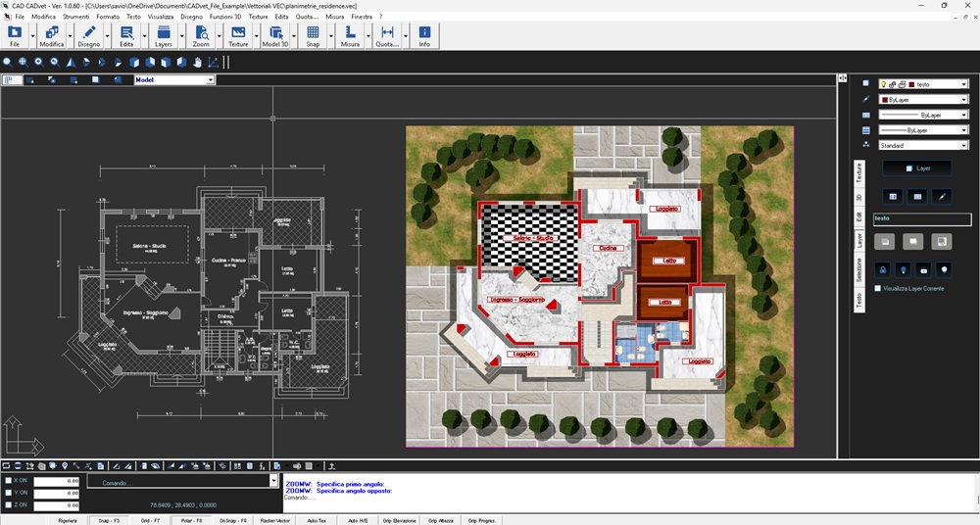980x525 pixels.
Task: Toggle the X ON checkbox
Action: tap(9, 481)
